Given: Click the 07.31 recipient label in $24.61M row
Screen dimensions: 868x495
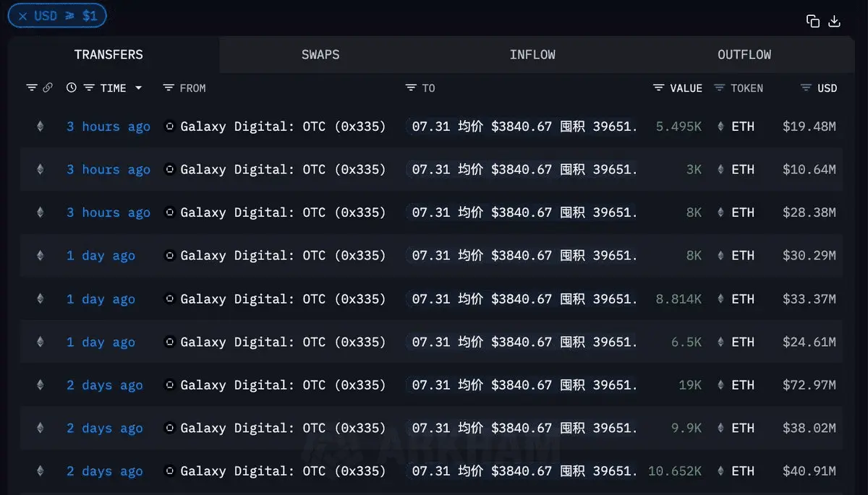Looking at the screenshot, I should 524,342.
